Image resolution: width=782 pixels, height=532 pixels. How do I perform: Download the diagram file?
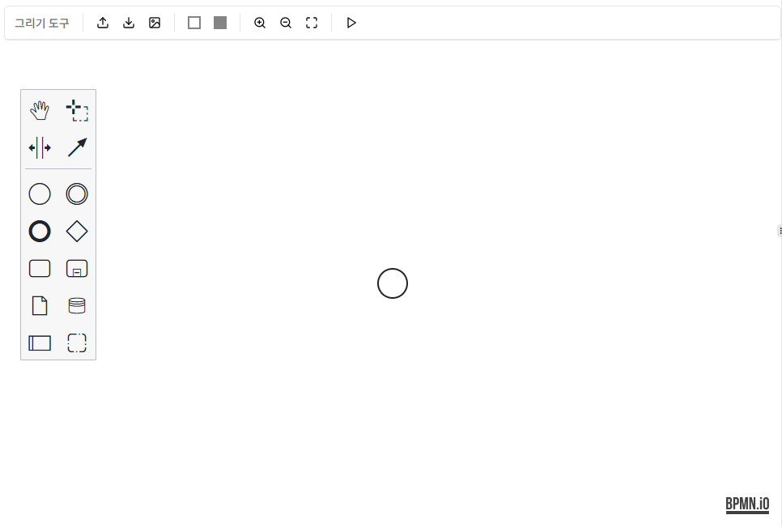[129, 23]
